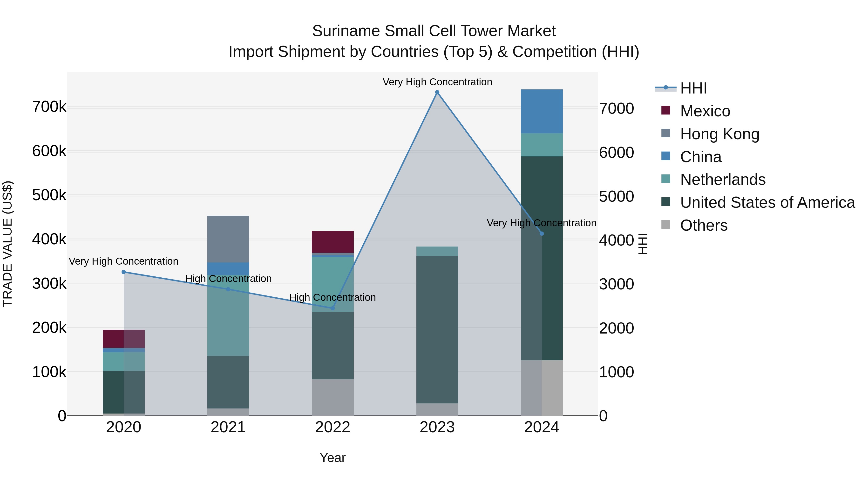Click the HHI line marker legend icon
Screen dimensions: 868x488
[x=665, y=87]
